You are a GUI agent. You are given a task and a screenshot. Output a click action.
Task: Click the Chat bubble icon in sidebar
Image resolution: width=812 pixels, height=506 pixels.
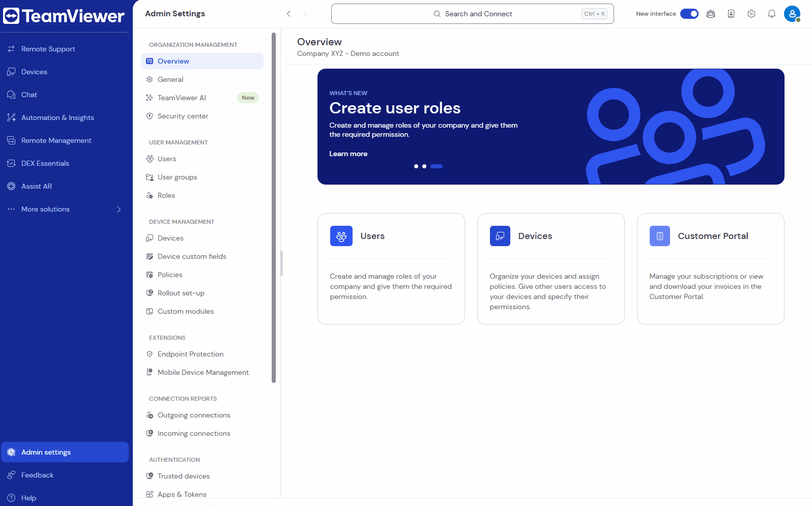[11, 95]
